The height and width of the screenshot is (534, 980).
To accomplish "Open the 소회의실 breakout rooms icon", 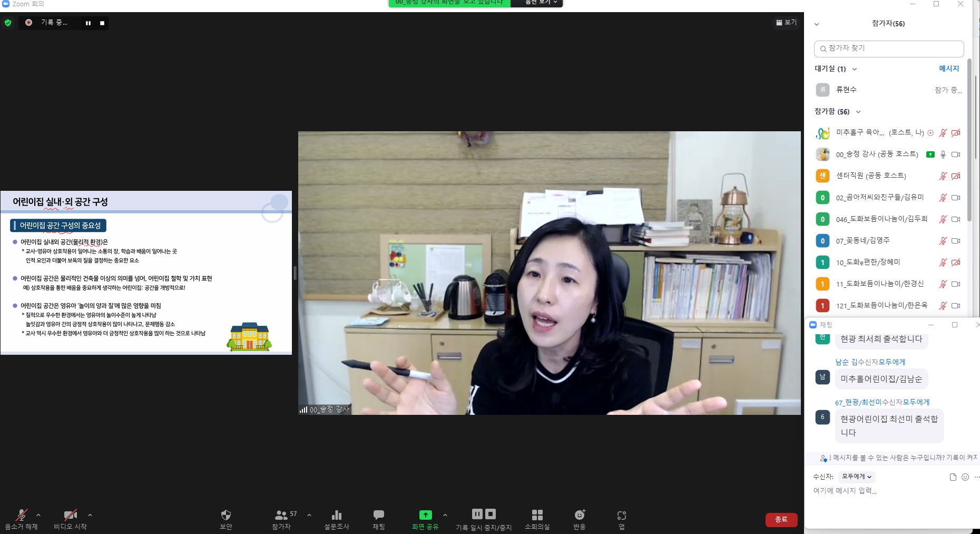I will 537,515.
